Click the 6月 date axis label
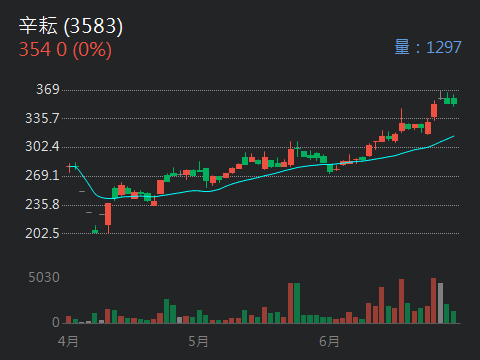 tap(329, 342)
